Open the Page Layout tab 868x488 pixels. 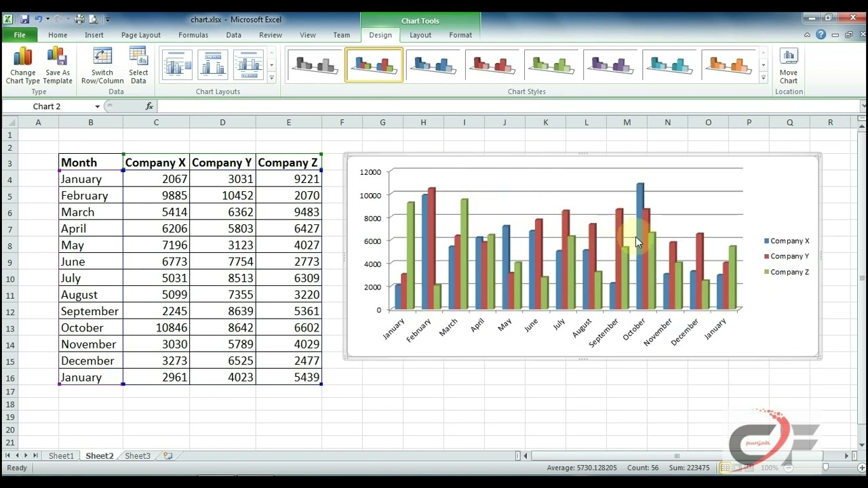(141, 35)
